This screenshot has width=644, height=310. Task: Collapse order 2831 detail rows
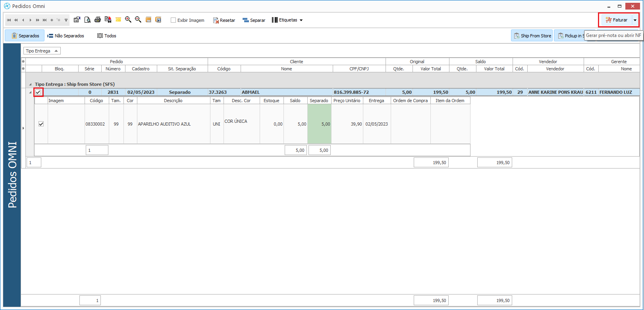click(x=30, y=92)
